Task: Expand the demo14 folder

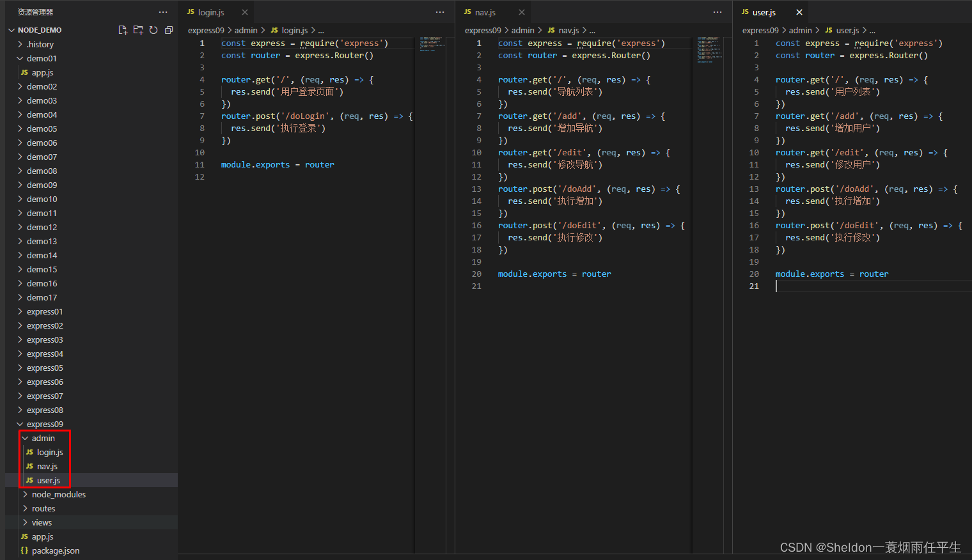Action: point(91,255)
